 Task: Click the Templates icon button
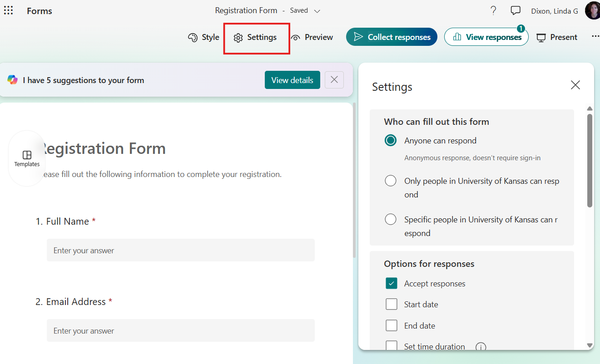tap(27, 158)
